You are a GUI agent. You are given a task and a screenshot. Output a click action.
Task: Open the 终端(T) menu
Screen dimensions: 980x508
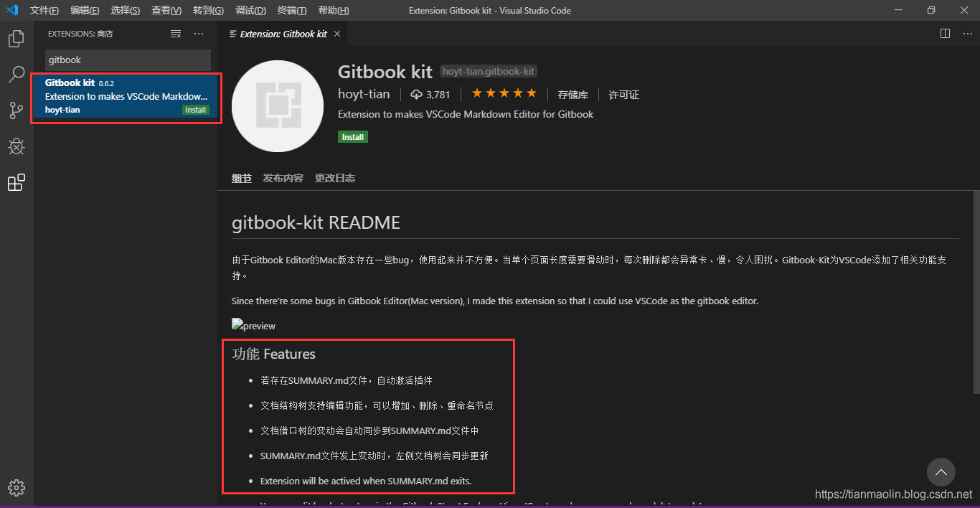(291, 10)
